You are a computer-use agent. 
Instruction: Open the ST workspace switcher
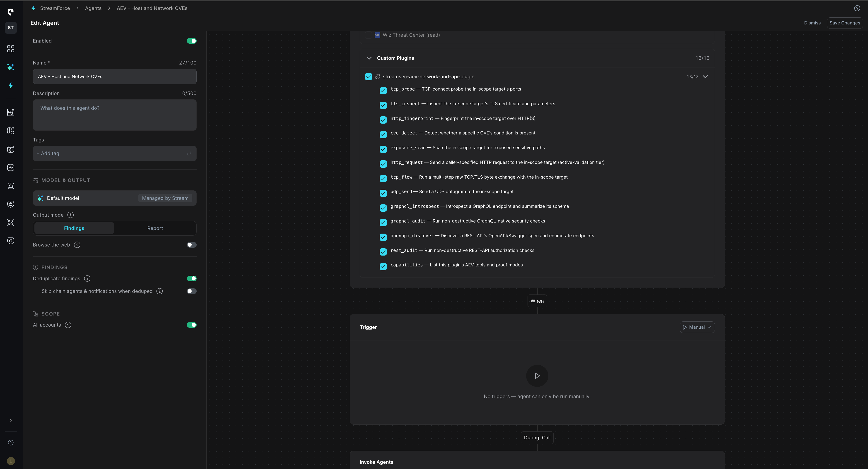[11, 28]
